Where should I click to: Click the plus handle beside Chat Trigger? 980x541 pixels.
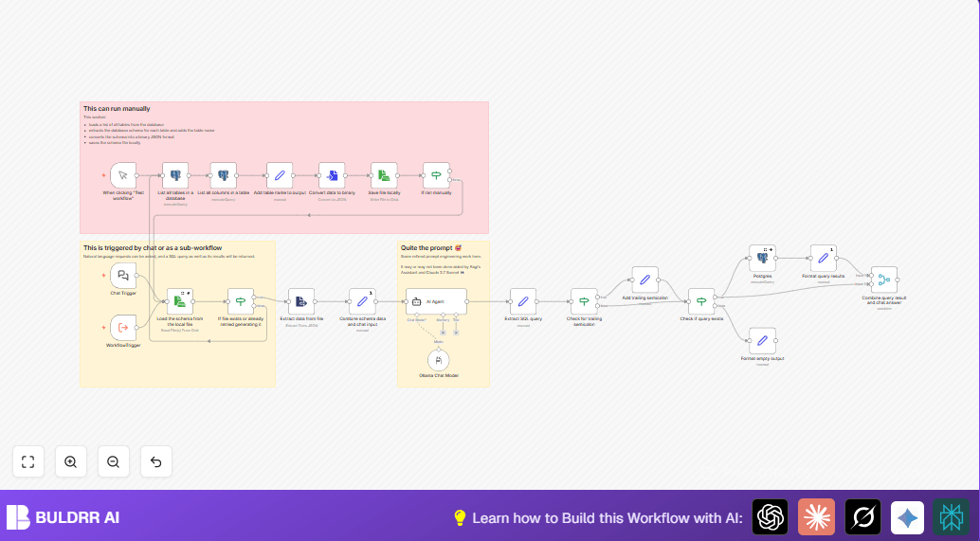(x=103, y=276)
